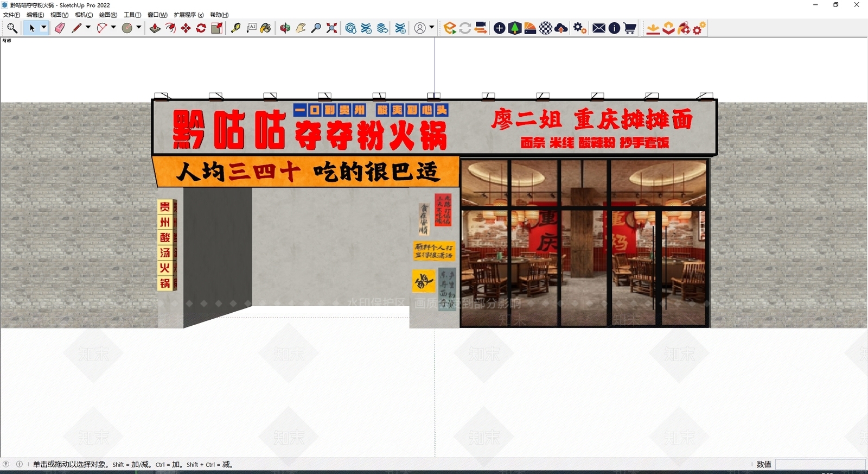Expand the shape tool dropdown arrow
The height and width of the screenshot is (474, 868).
click(139, 28)
